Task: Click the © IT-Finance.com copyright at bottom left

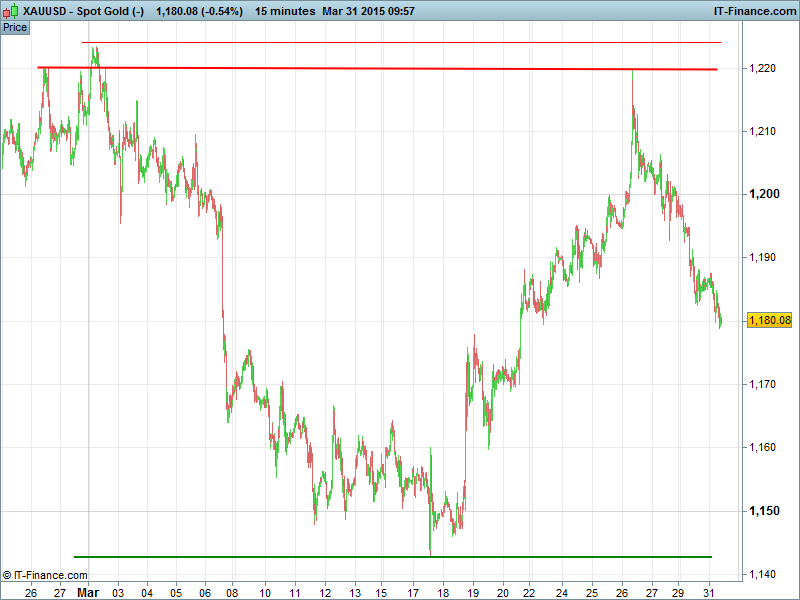Action: pyautogui.click(x=45, y=575)
